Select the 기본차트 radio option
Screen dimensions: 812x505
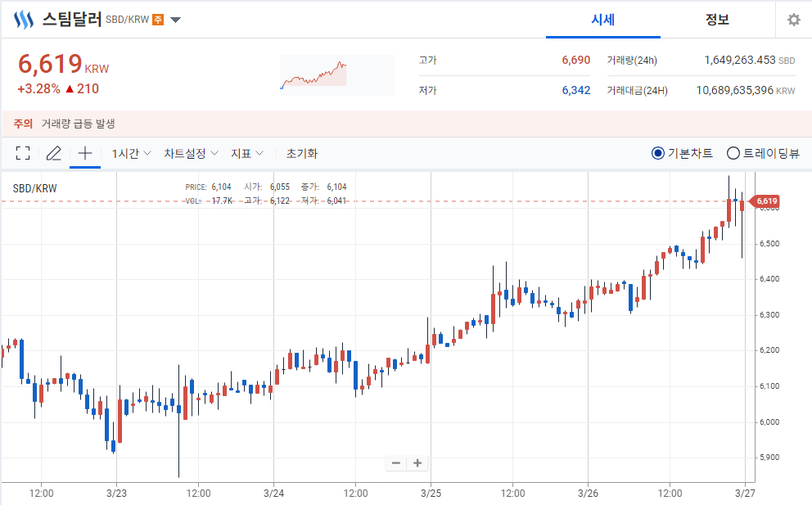tap(658, 153)
